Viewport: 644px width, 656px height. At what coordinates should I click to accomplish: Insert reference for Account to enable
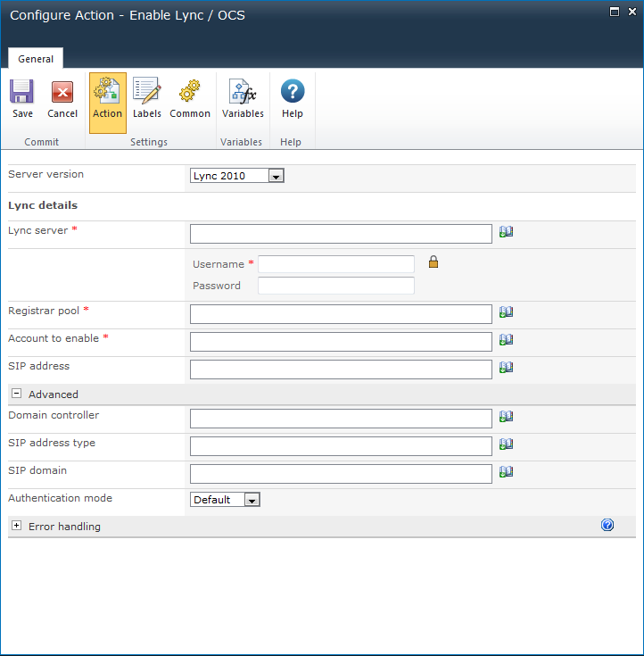pos(506,339)
